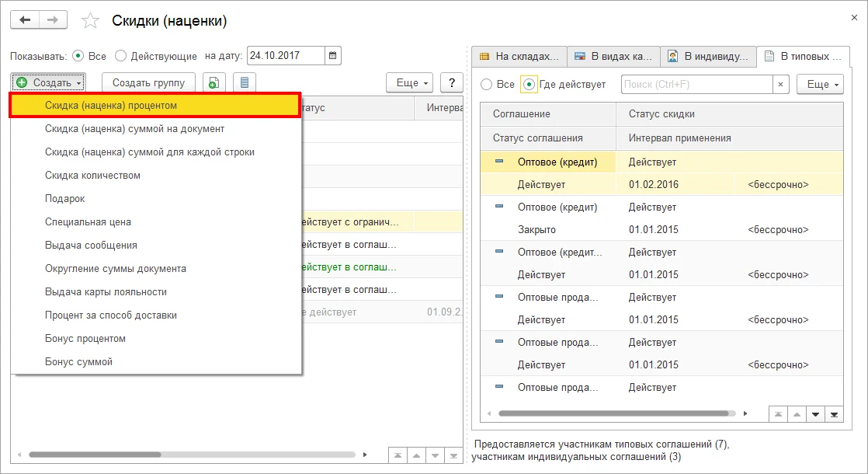Choose Скидка (наценка) суммой для каждой строки
Viewport: 868px width, 474px height.
[x=155, y=152]
